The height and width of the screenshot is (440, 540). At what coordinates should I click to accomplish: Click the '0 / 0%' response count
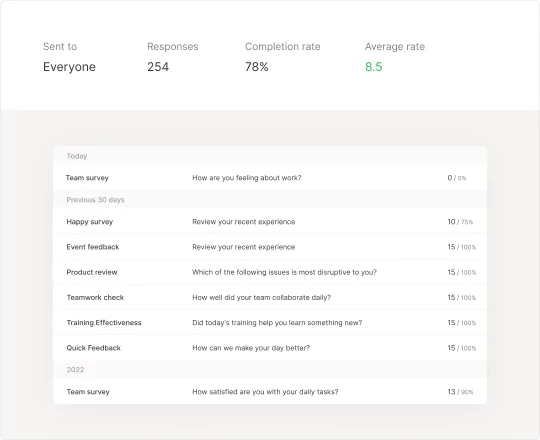click(457, 178)
